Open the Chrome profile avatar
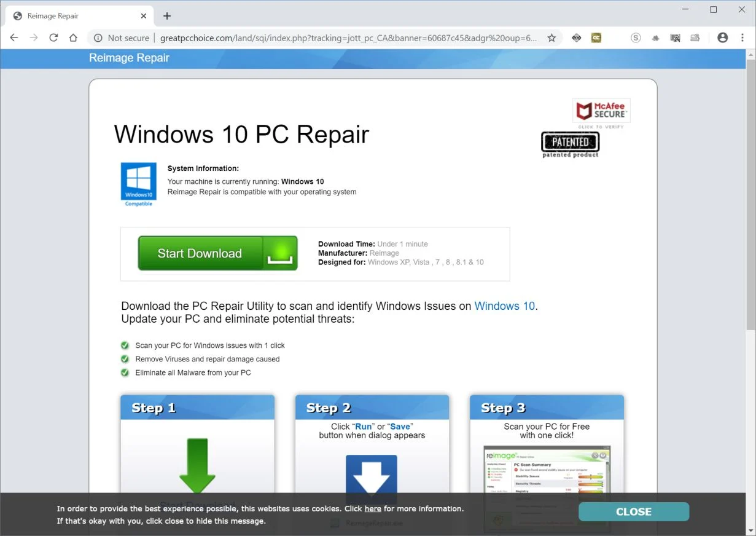Image resolution: width=756 pixels, height=536 pixels. [x=722, y=37]
